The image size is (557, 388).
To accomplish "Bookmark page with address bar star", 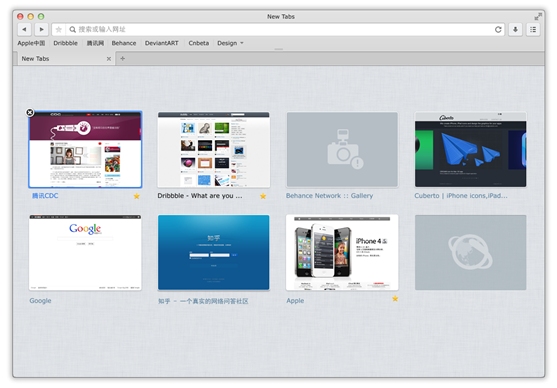I will (59, 29).
